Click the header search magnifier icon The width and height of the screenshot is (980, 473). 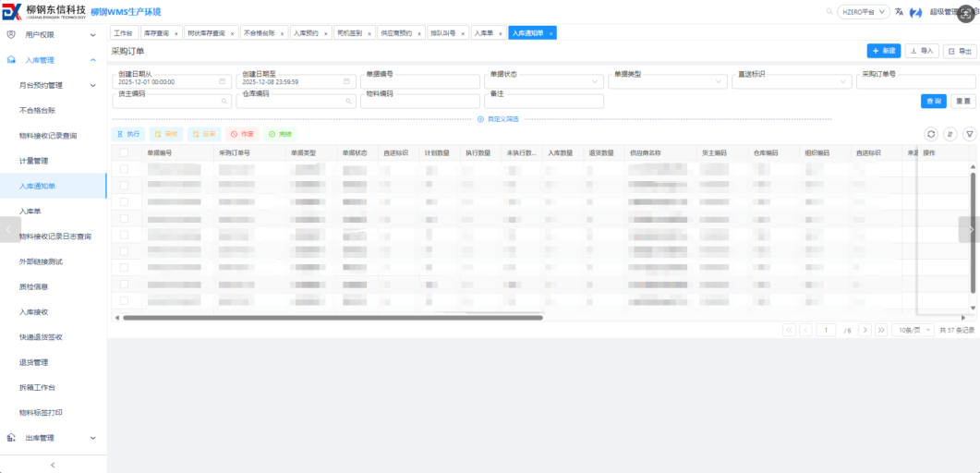pos(829,11)
